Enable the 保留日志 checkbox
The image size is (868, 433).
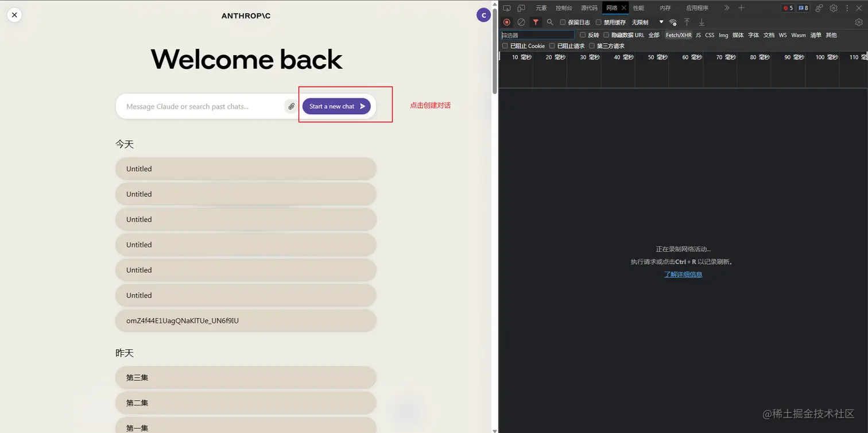pyautogui.click(x=563, y=22)
